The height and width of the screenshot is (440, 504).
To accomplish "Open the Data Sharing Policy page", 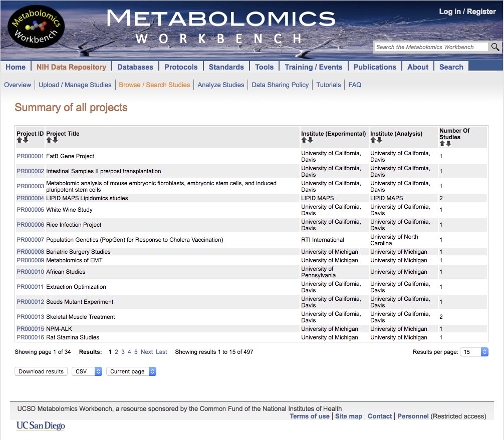I will 280,85.
